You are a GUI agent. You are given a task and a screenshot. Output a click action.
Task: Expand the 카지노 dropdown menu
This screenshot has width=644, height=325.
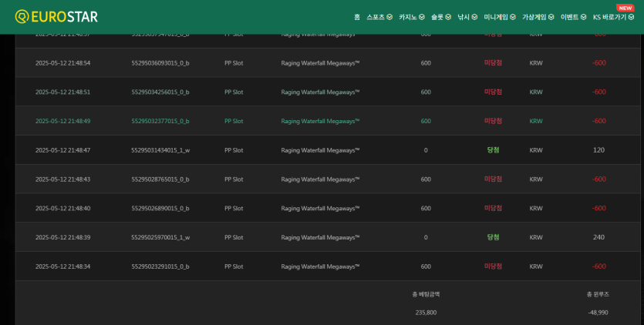411,17
